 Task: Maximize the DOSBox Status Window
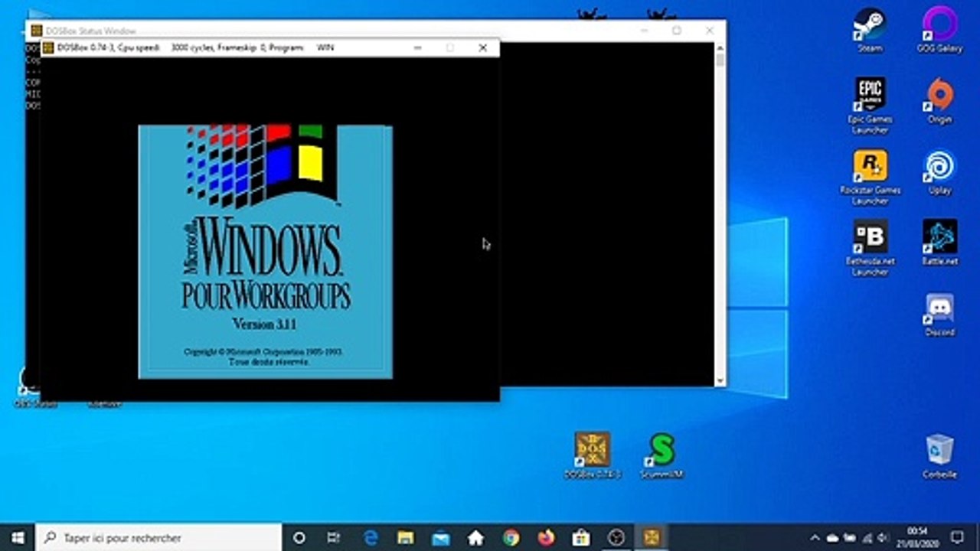coord(676,31)
